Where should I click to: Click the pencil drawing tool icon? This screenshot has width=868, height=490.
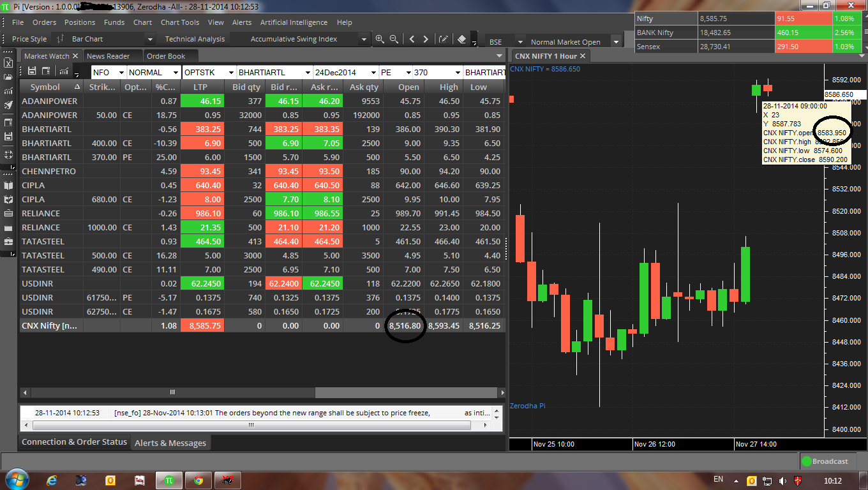coord(444,39)
